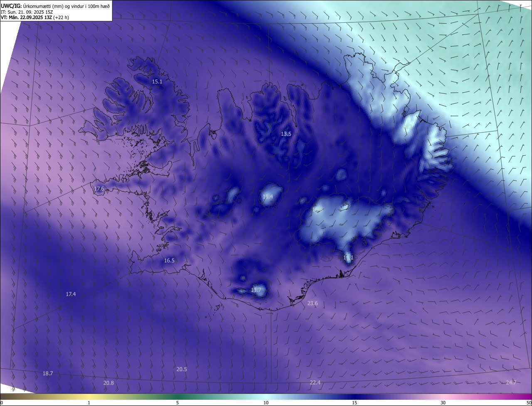Click the 50 tick on the color scale
Viewport: 532px width, 406px height.
(529, 403)
